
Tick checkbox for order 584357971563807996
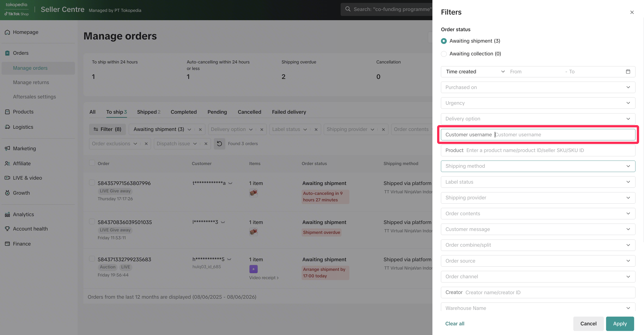[92, 183]
